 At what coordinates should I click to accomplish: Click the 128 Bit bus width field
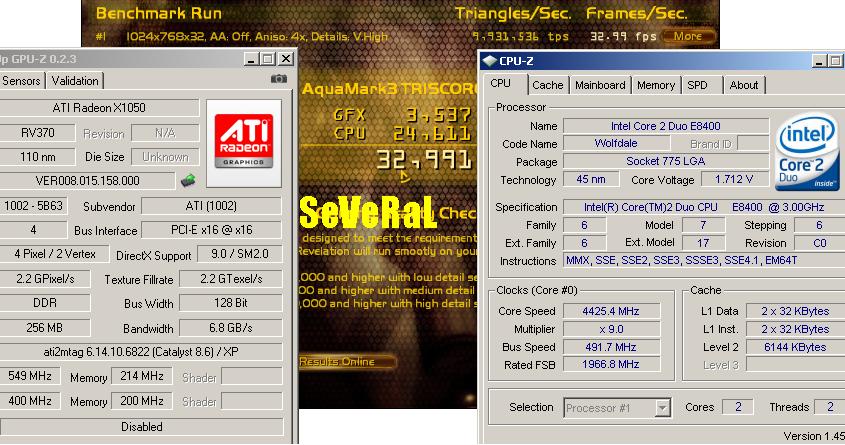pyautogui.click(x=231, y=303)
